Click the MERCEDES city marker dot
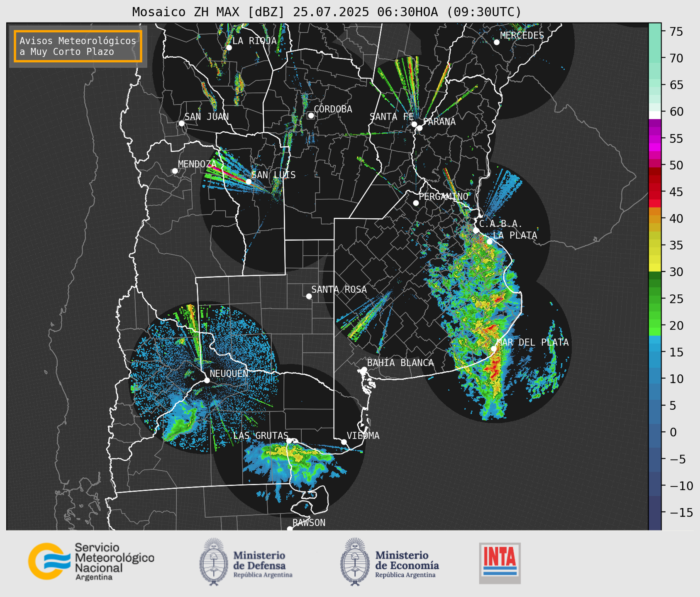 496,42
